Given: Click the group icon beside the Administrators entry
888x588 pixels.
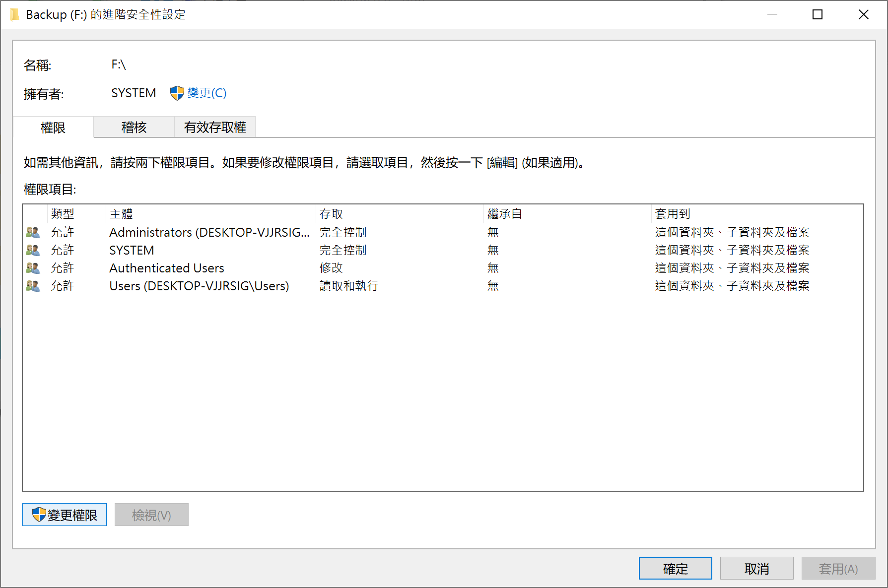Looking at the screenshot, I should coord(33,232).
